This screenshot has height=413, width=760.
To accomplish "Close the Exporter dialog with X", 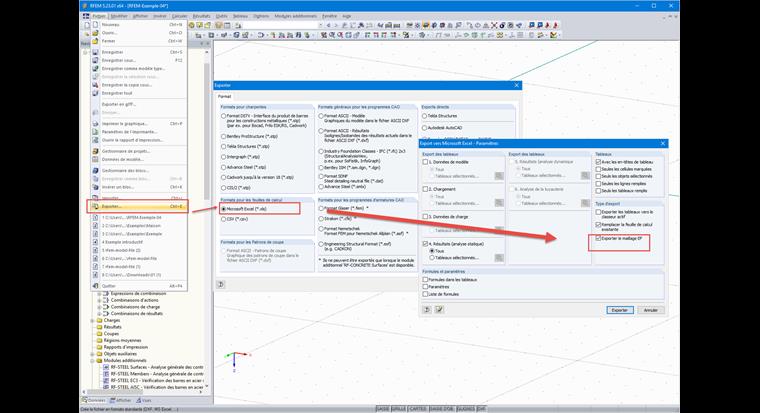I will [x=517, y=85].
